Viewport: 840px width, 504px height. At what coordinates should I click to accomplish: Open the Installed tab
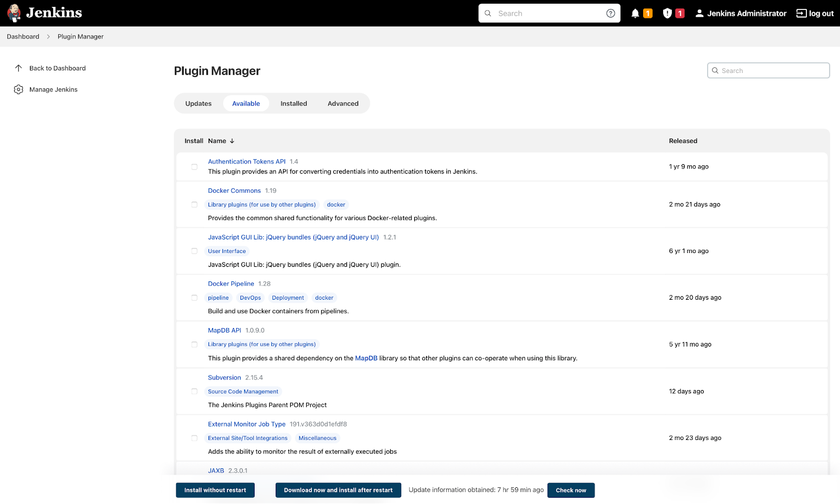click(x=294, y=103)
